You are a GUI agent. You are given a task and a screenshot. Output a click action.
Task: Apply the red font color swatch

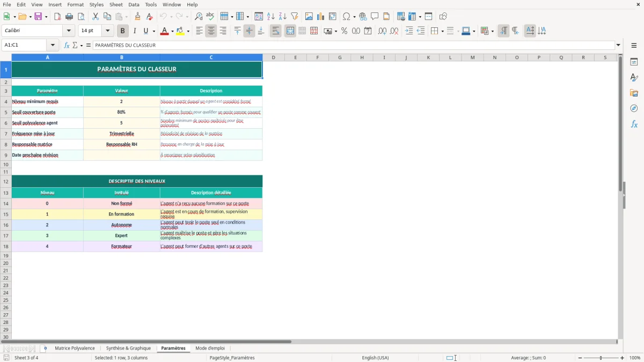(x=165, y=31)
